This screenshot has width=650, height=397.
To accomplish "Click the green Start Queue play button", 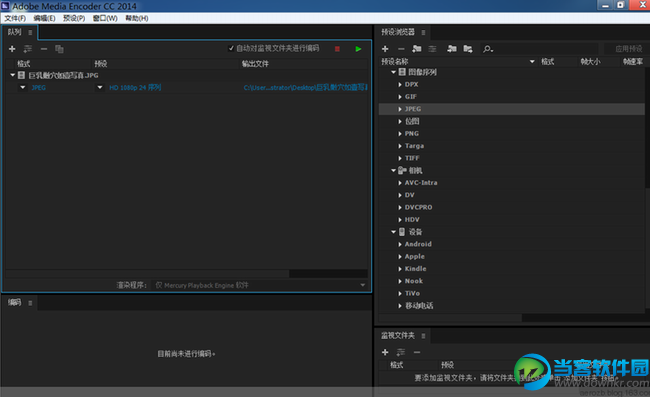I will (358, 49).
